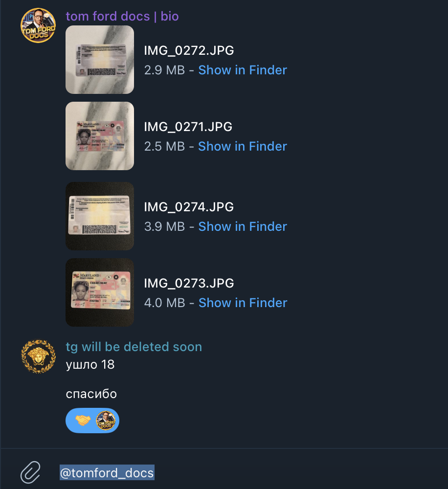Open the gold medallion avatar of second sender

point(38,356)
